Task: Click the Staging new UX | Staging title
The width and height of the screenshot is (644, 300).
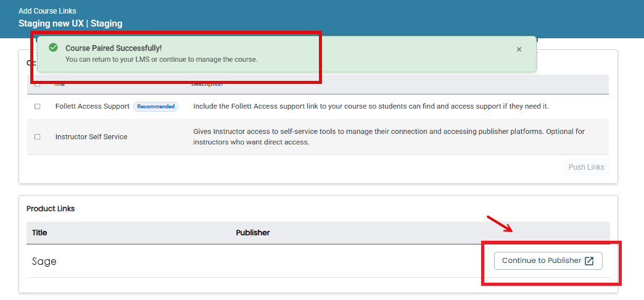Action: [70, 23]
